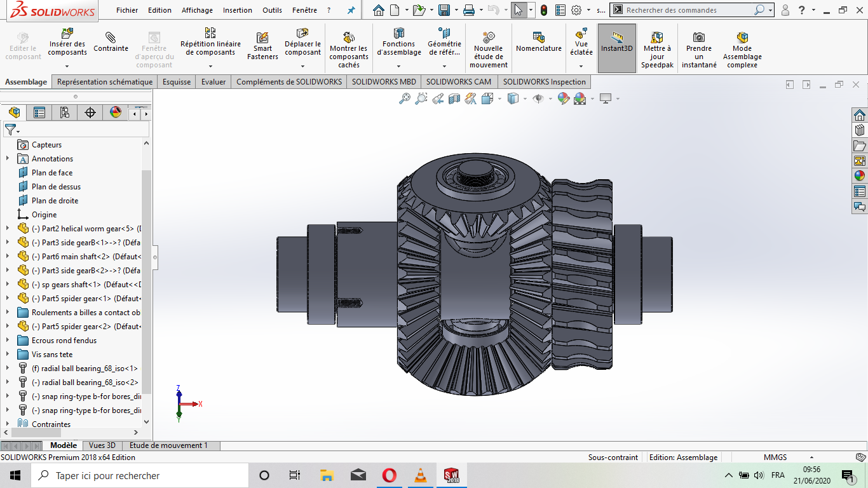Open PropertyManager tab icon
The height and width of the screenshot is (488, 868).
tap(39, 113)
